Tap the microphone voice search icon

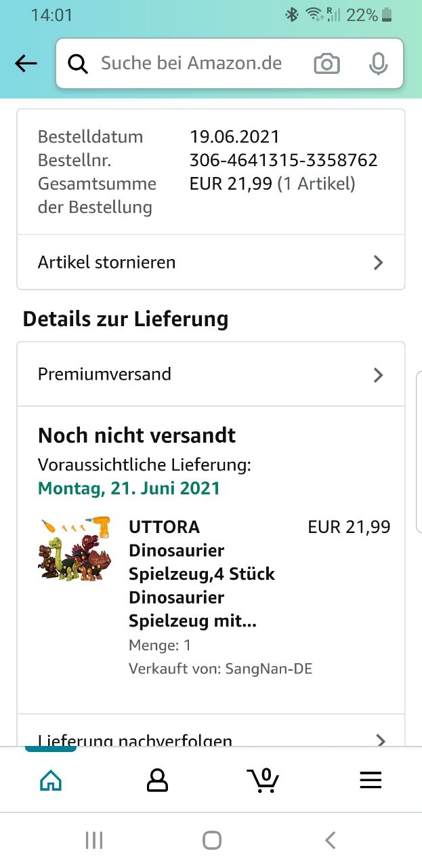click(378, 64)
